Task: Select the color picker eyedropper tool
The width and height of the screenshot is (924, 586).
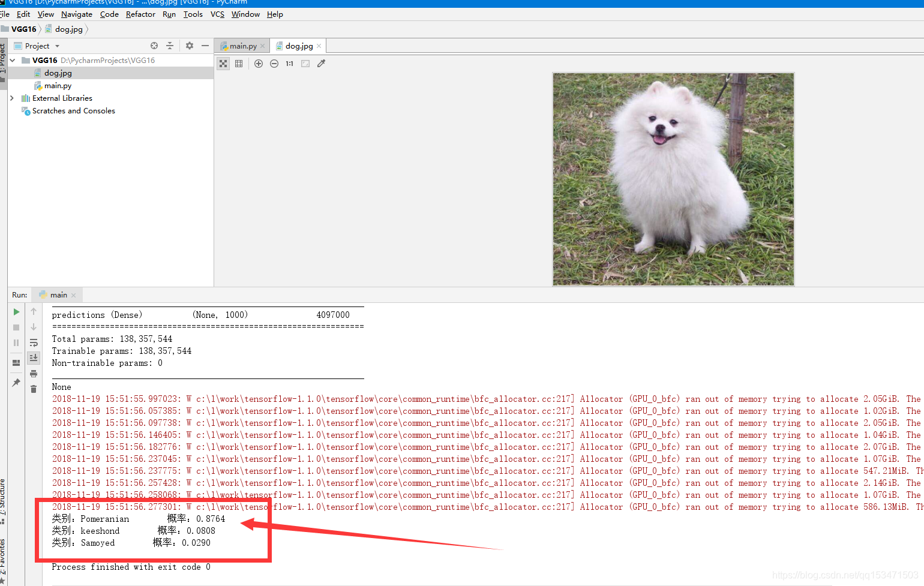Action: tap(321, 64)
